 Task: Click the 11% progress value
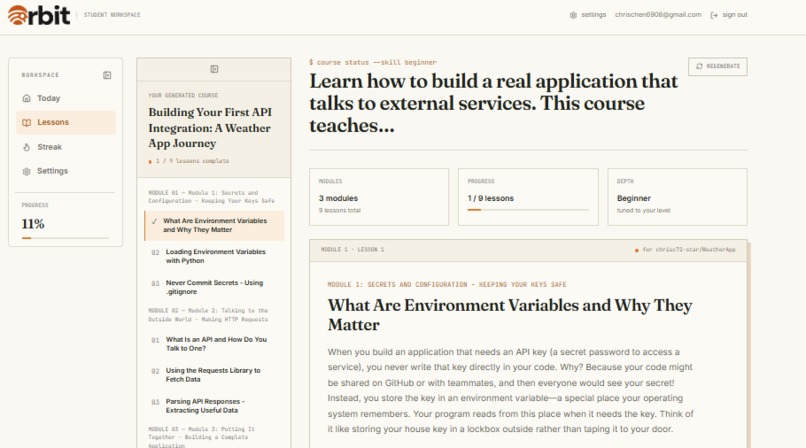tap(33, 224)
